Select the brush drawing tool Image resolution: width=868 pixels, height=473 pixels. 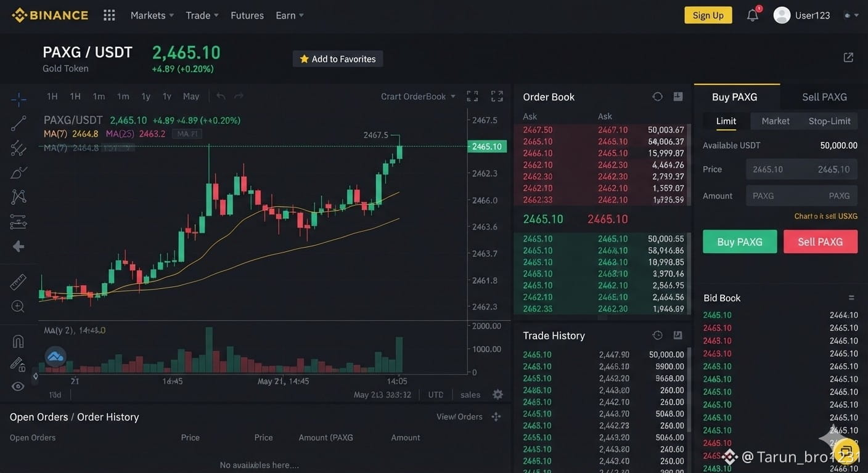pyautogui.click(x=18, y=172)
